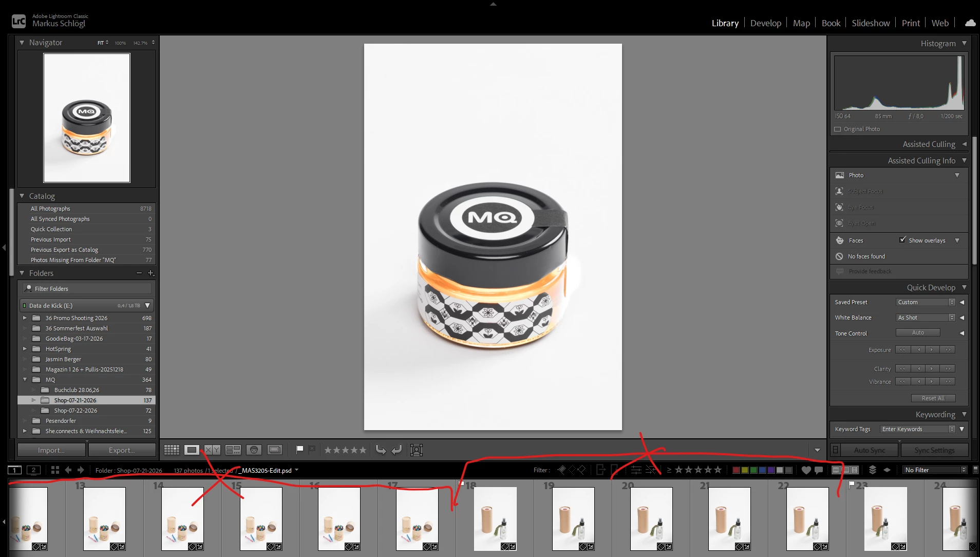Image resolution: width=980 pixels, height=557 pixels.
Task: Go forward to next source arrow
Action: pyautogui.click(x=81, y=470)
